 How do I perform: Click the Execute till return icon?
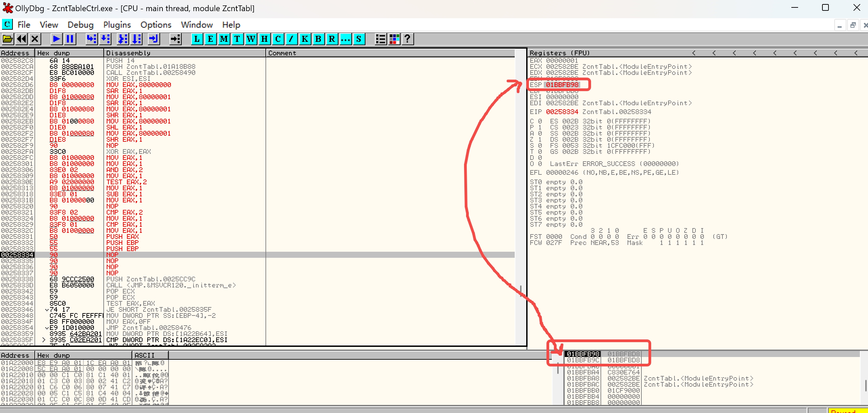[x=154, y=39]
